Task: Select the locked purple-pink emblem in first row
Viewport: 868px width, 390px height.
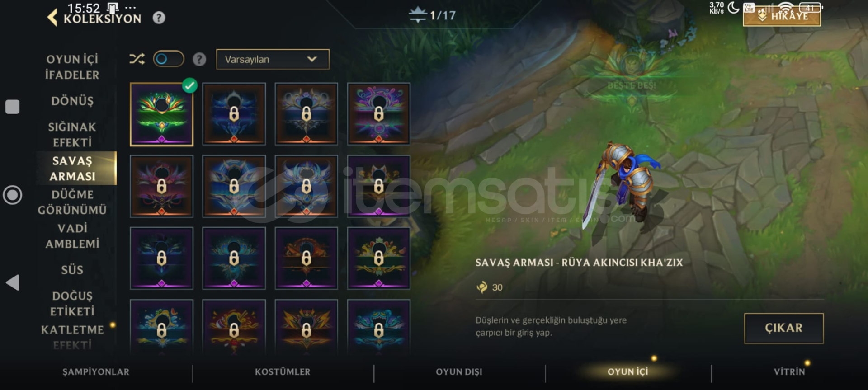Action: 378,114
